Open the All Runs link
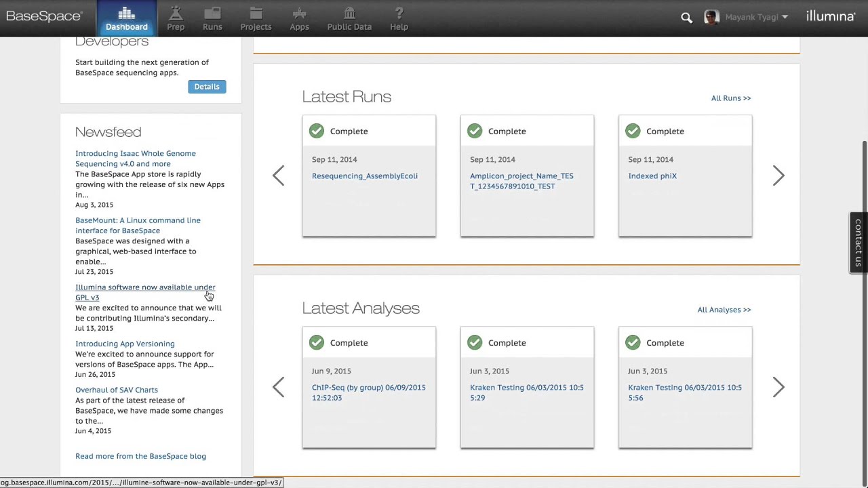Image resolution: width=868 pixels, height=488 pixels. click(x=730, y=98)
